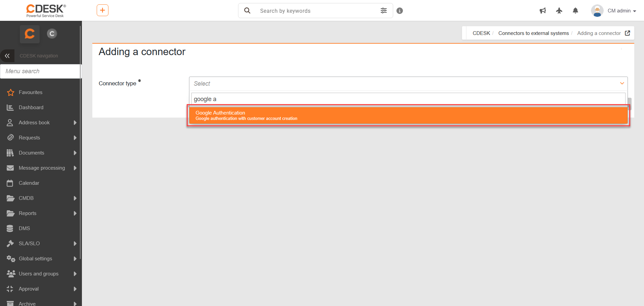Click the CDESK logo
644x306 pixels.
pos(46,10)
